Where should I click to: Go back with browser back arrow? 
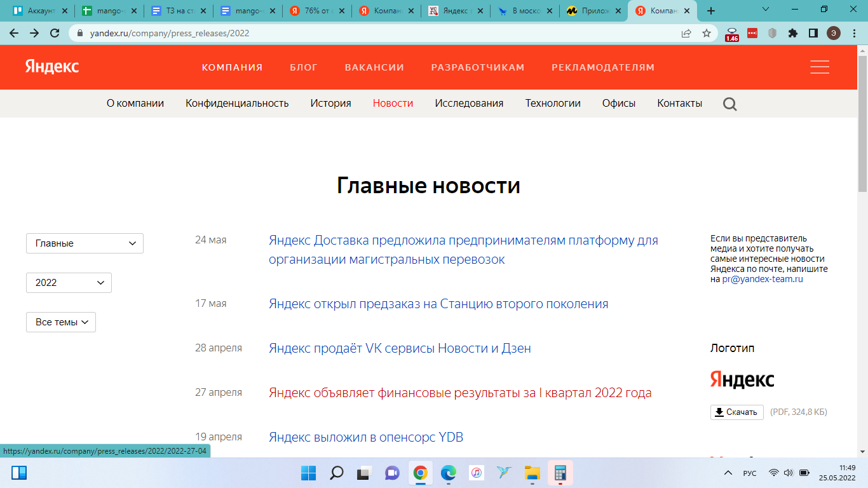[14, 33]
